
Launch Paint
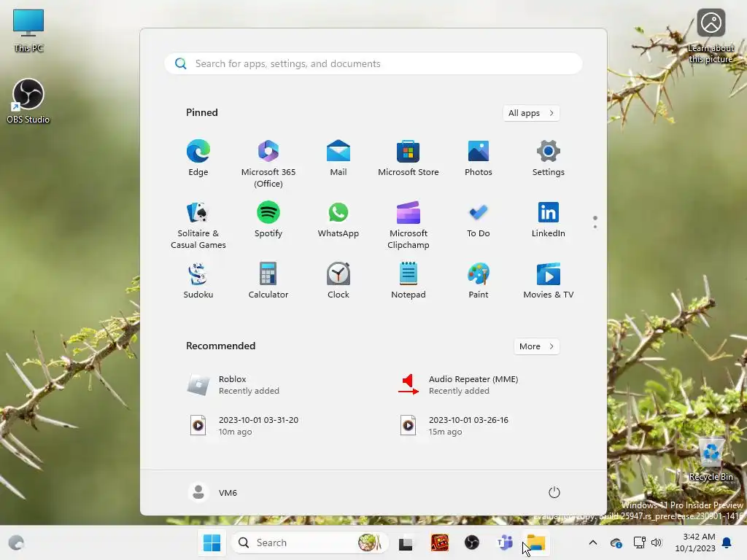(479, 281)
